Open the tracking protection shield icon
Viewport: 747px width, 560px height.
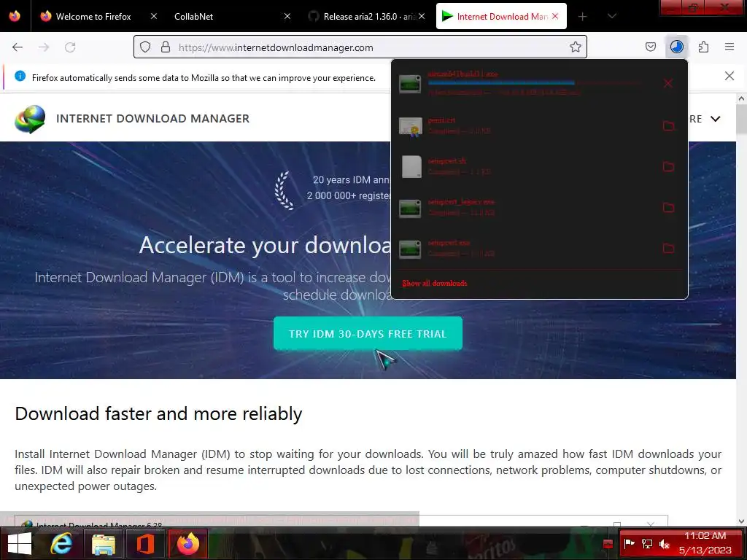pyautogui.click(x=145, y=47)
